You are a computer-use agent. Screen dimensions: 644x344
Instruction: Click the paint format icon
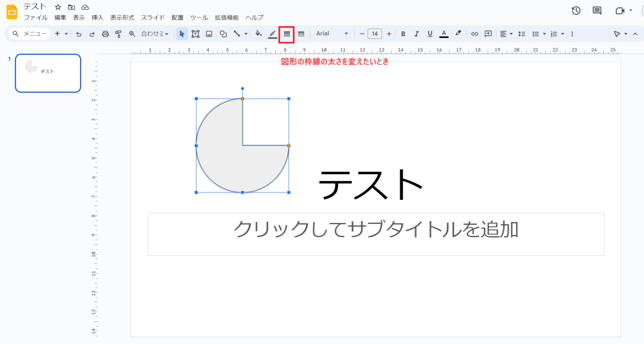click(x=118, y=34)
